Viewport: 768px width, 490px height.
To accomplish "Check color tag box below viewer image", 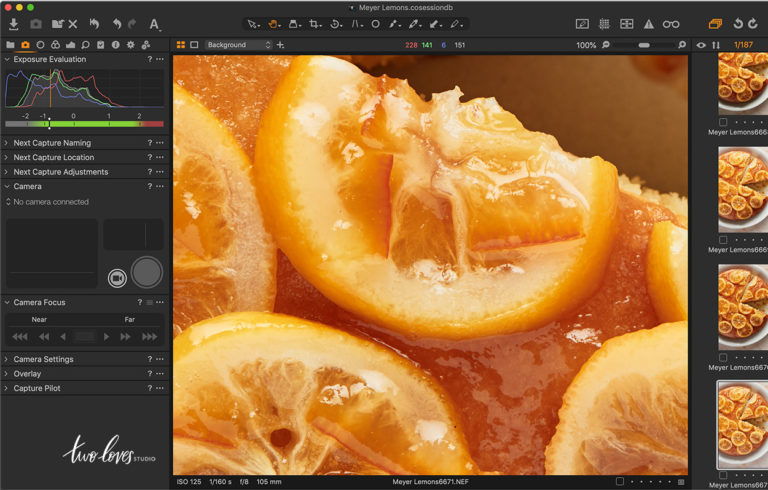I will click(x=620, y=481).
